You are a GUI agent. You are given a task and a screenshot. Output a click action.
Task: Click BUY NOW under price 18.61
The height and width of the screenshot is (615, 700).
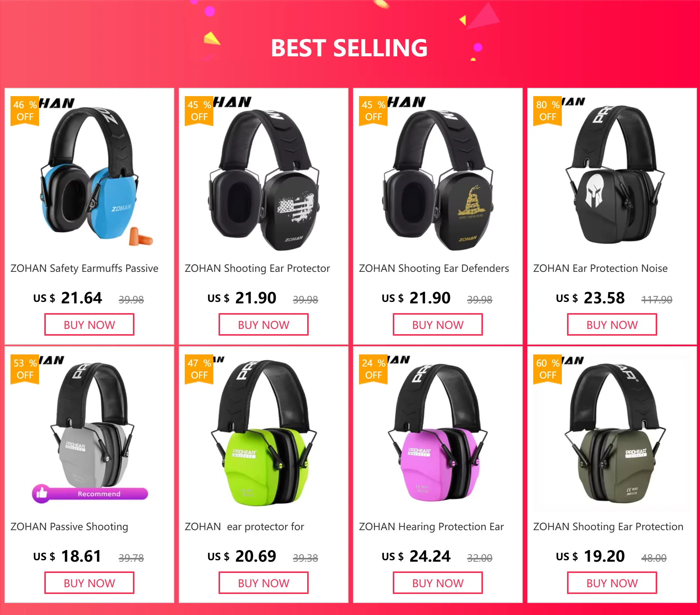(x=89, y=583)
